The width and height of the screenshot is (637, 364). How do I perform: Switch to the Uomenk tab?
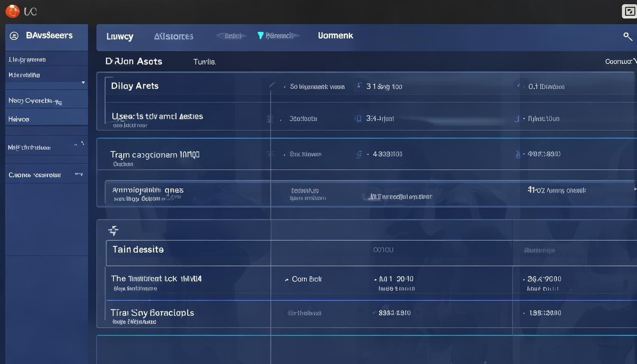click(336, 36)
